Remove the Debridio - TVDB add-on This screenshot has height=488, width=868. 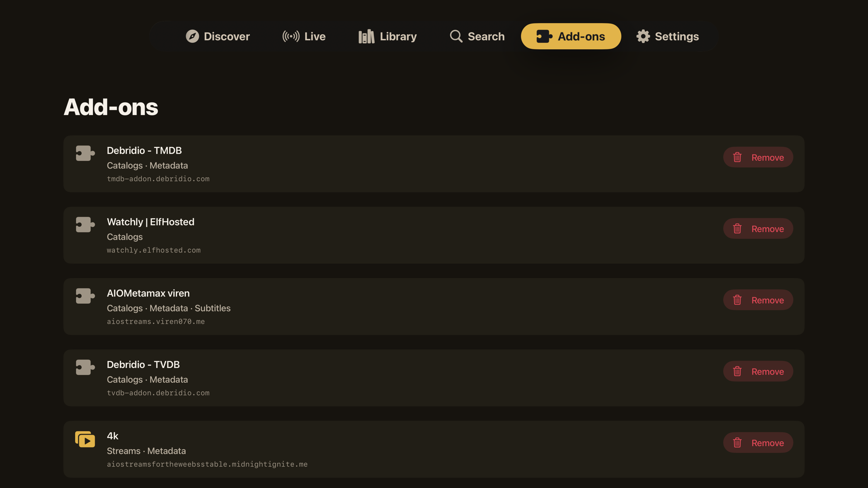pyautogui.click(x=758, y=371)
